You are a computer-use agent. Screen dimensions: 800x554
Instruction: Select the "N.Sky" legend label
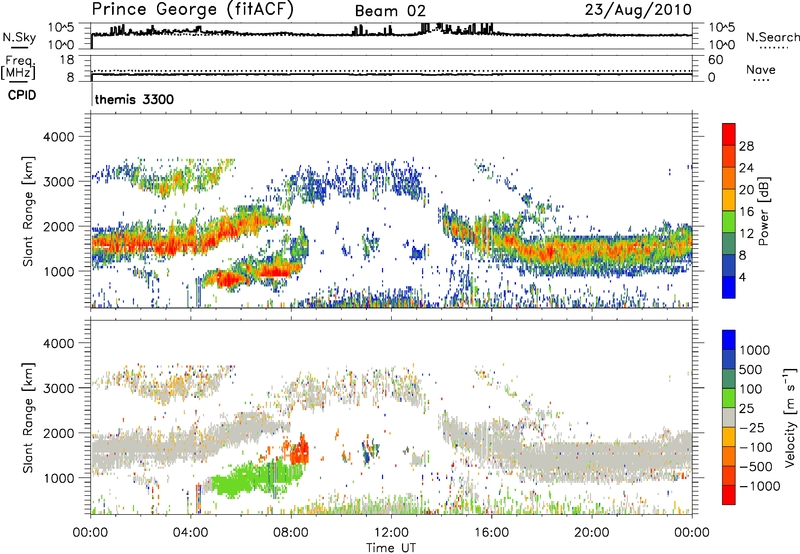point(19,37)
